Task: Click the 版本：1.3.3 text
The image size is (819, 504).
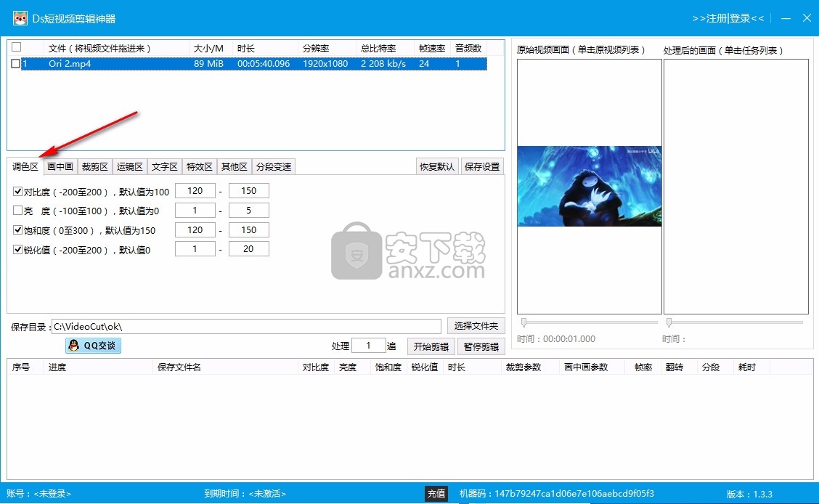Action: (749, 494)
